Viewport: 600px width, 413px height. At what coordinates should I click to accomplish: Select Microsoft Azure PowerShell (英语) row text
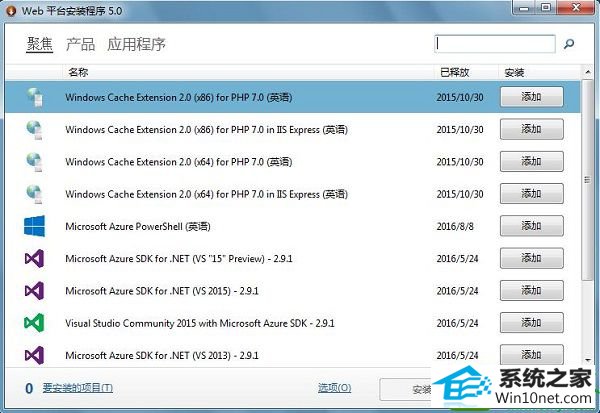point(138,227)
